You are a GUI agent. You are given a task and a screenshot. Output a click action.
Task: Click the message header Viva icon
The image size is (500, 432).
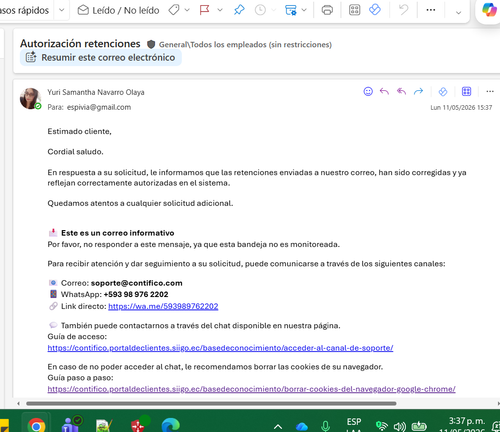[443, 91]
